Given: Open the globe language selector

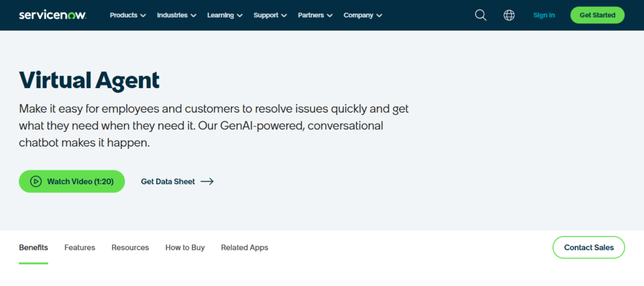Looking at the screenshot, I should (509, 15).
